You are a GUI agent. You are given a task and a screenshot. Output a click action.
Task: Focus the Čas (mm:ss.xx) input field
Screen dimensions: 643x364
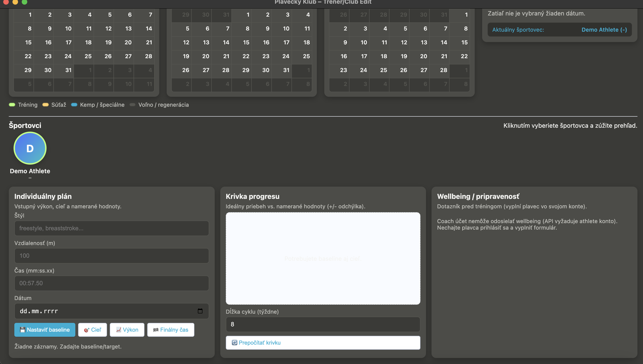tap(112, 283)
